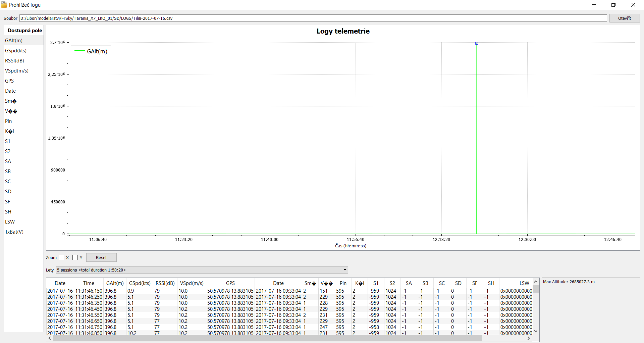Click the GSpd(kts) column header in the table
The width and height of the screenshot is (644, 343).
[140, 283]
